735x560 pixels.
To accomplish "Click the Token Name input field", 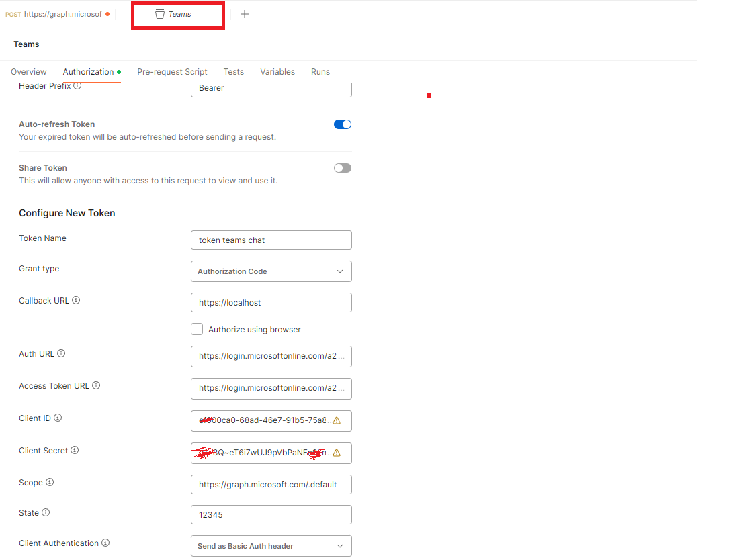I will pyautogui.click(x=271, y=240).
